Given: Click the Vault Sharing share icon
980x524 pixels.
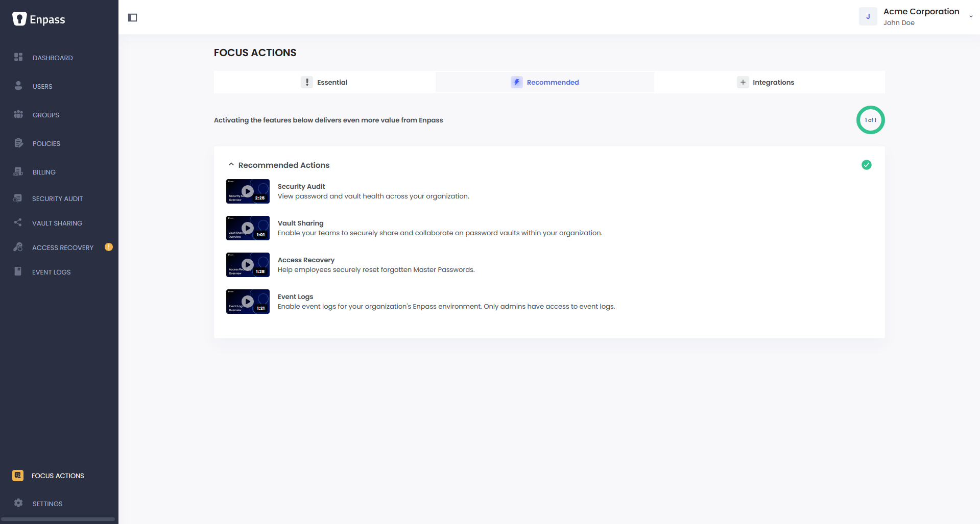Looking at the screenshot, I should (18, 222).
